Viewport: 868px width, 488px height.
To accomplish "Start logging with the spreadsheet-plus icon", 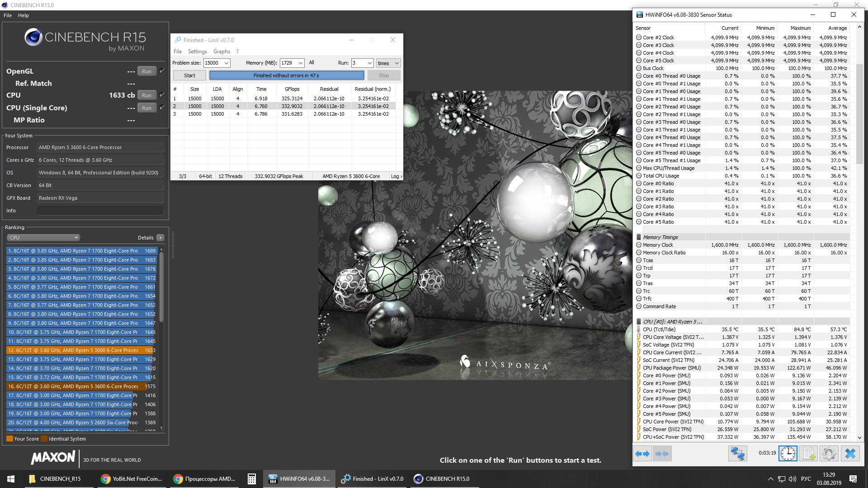I will click(808, 453).
